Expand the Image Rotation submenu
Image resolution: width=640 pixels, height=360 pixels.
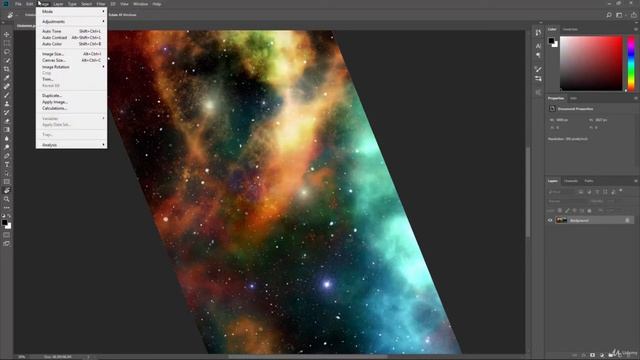(x=71, y=67)
